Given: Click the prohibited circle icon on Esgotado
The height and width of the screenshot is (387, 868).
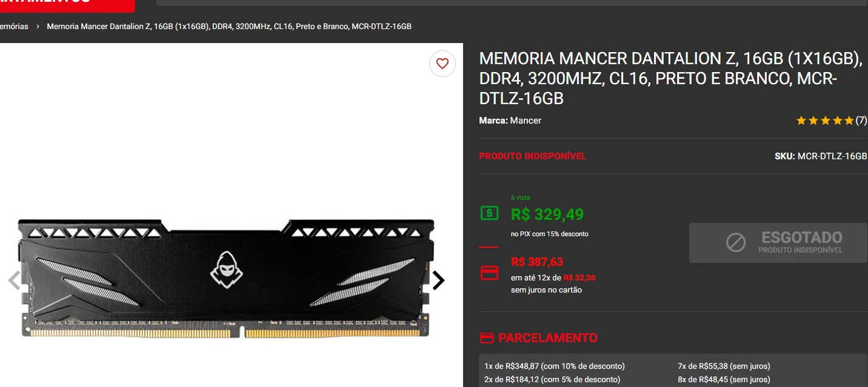Looking at the screenshot, I should point(736,243).
